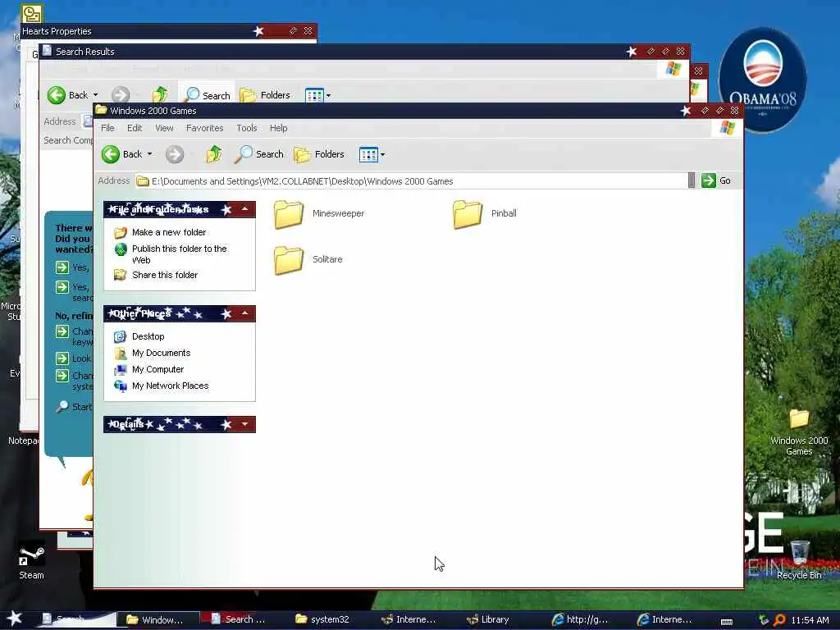Image resolution: width=840 pixels, height=630 pixels.
Task: Switch to Window... taskbar button
Action: pos(158,620)
